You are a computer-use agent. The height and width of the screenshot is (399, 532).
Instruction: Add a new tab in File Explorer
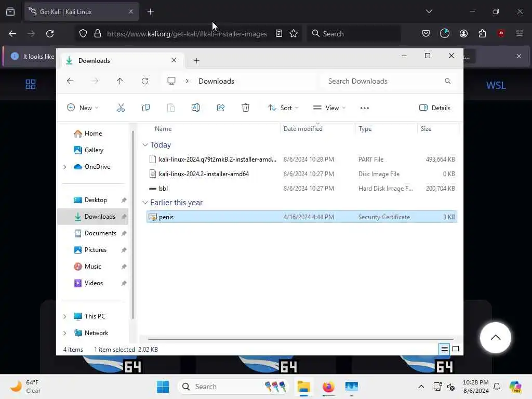[196, 61]
